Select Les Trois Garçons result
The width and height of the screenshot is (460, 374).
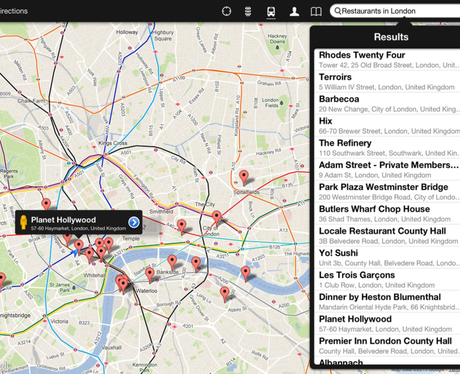[387, 279]
